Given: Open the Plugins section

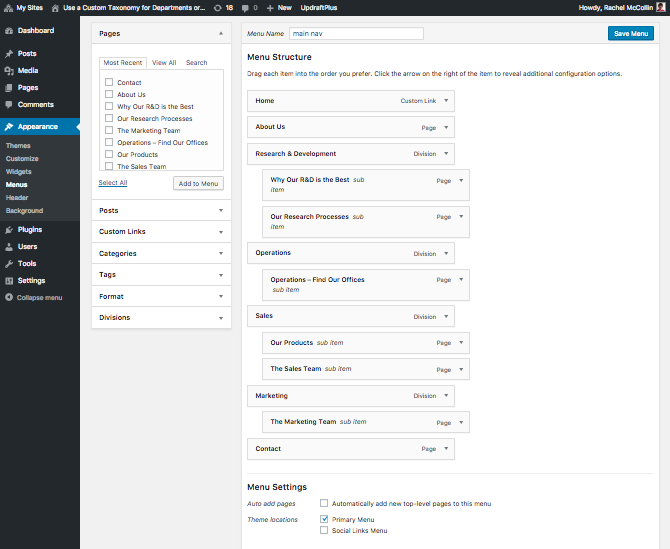Looking at the screenshot, I should (30, 229).
